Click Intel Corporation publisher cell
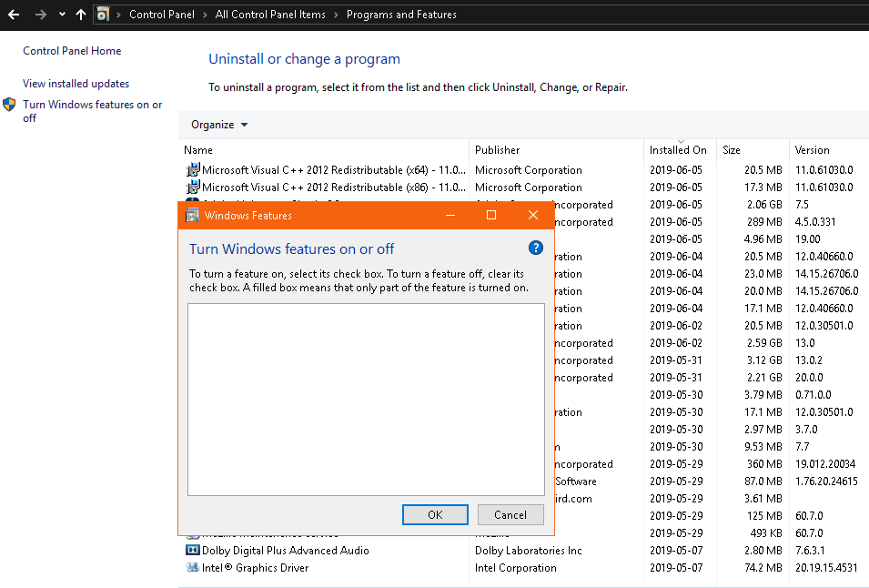869x588 pixels. pos(515,568)
